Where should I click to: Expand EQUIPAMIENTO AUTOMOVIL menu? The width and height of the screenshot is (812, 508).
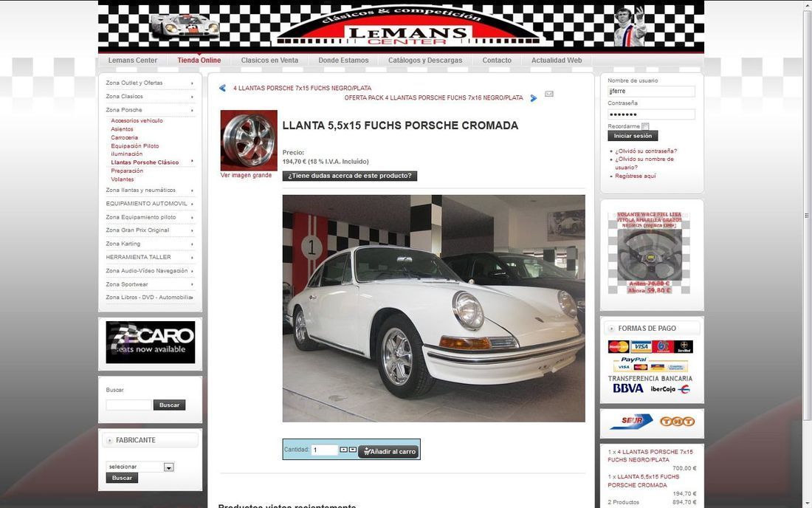pos(150,204)
